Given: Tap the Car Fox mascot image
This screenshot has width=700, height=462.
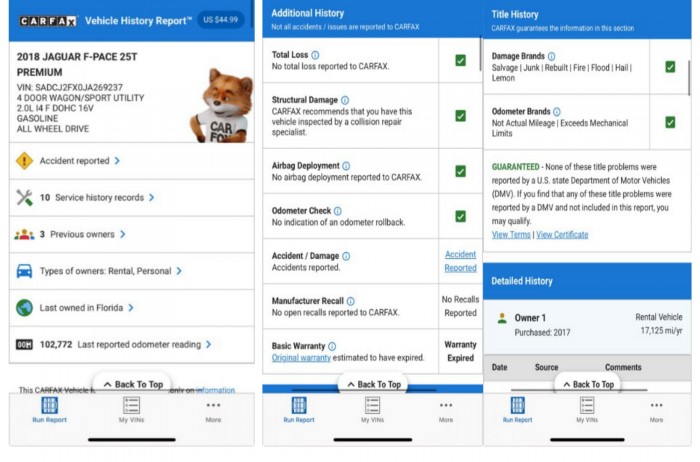Looking at the screenshot, I should tap(221, 106).
